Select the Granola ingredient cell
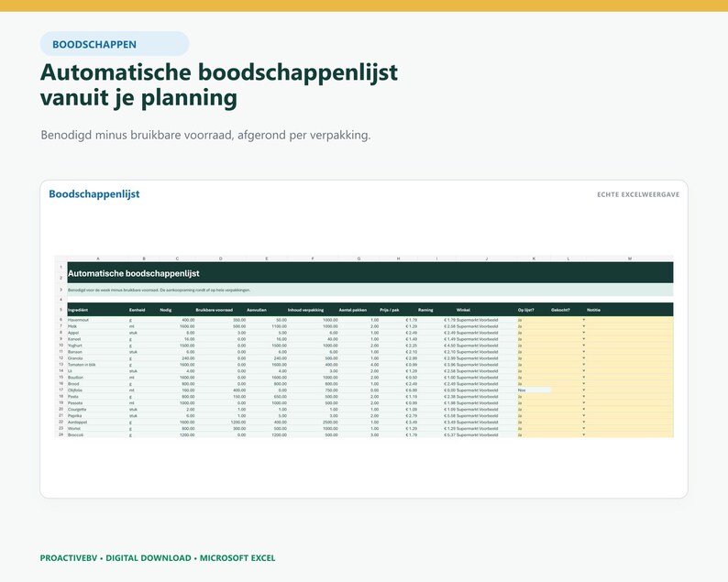Image resolution: width=728 pixels, height=582 pixels. [97, 358]
